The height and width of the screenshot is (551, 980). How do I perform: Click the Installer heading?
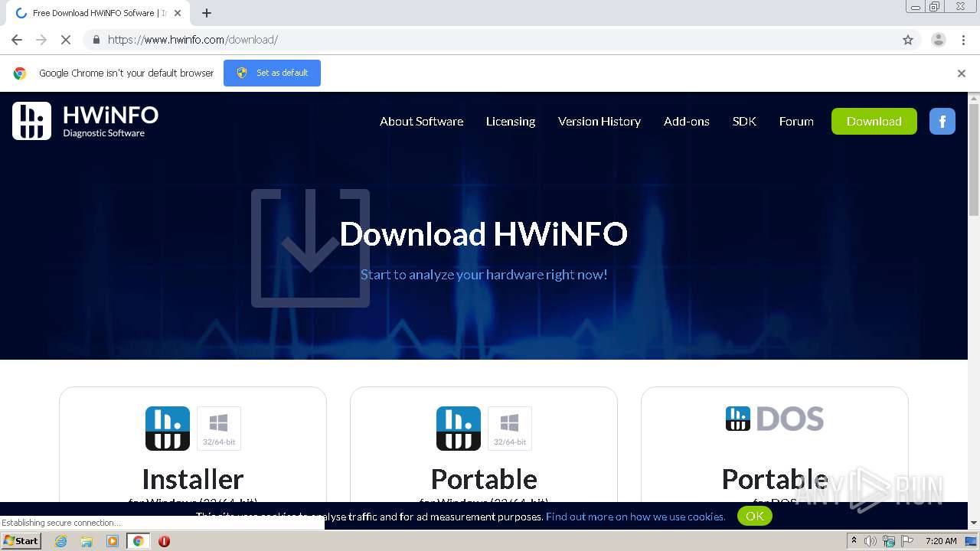click(193, 479)
